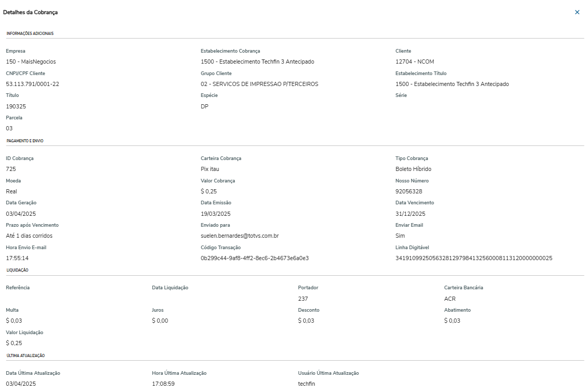587x392 pixels.
Task: Select Carteira Bancária value ACR
Action: click(450, 299)
